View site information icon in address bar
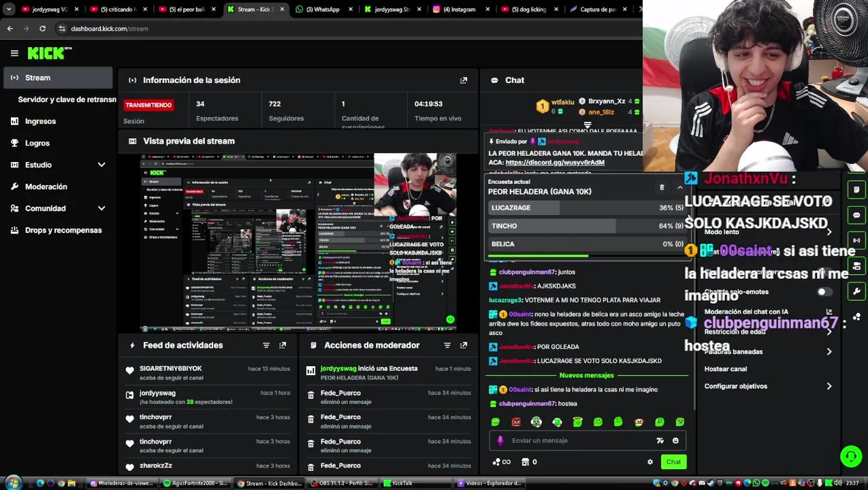The height and width of the screenshot is (490, 868). (62, 29)
